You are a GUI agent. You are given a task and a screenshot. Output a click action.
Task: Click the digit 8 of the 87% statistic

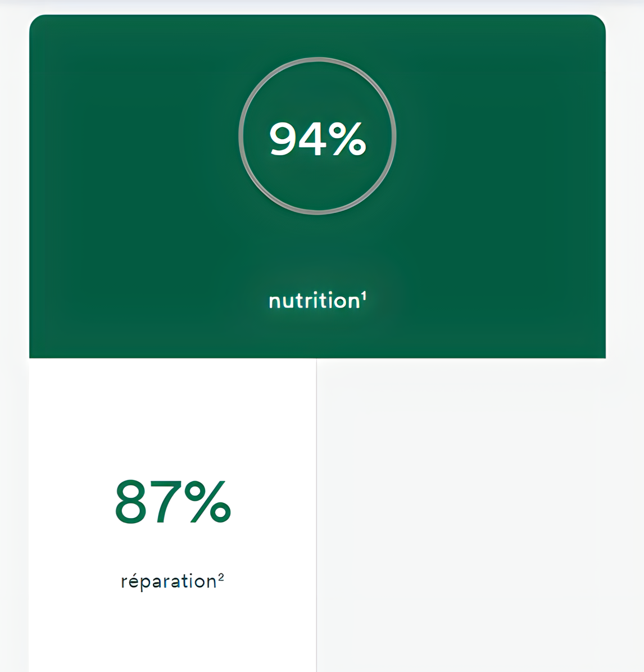(131, 502)
